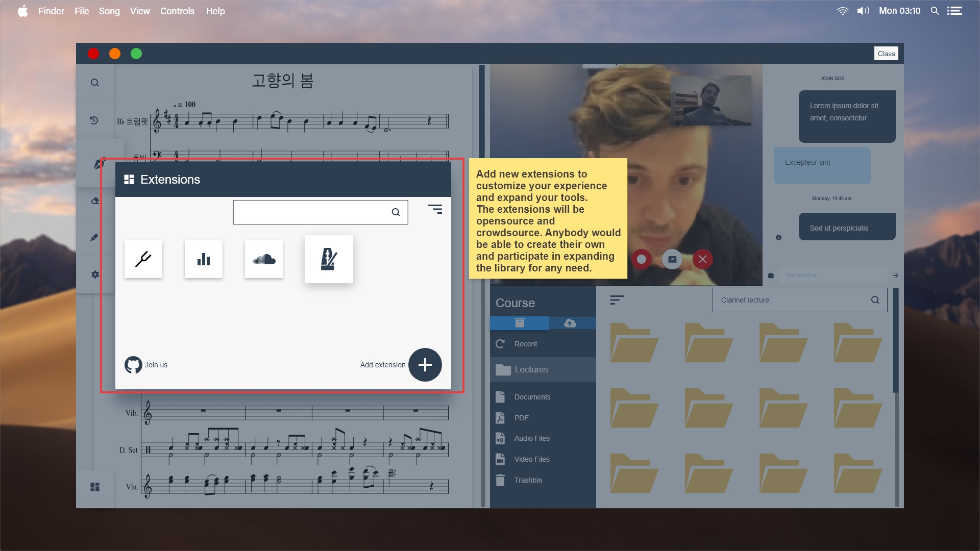Open the score history icon
The image size is (980, 551).
(x=94, y=120)
